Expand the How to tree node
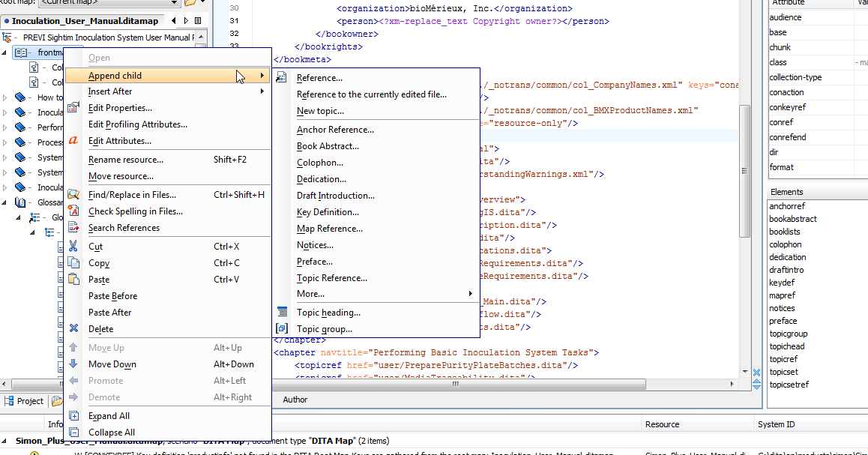 pyautogui.click(x=5, y=97)
